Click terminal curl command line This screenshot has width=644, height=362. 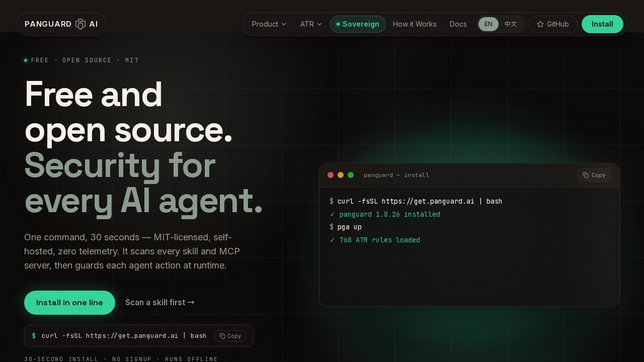(416, 201)
